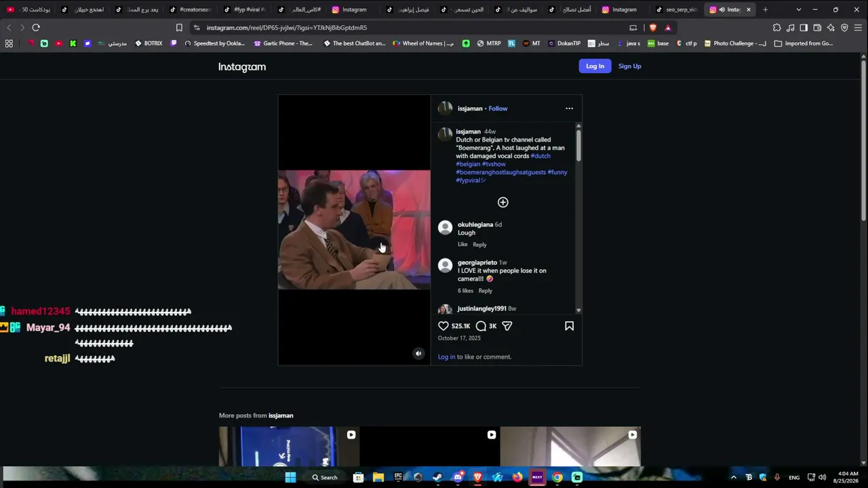Open issjaman profile picture in post header
Viewport: 868px width, 488px height.
pyautogui.click(x=445, y=108)
